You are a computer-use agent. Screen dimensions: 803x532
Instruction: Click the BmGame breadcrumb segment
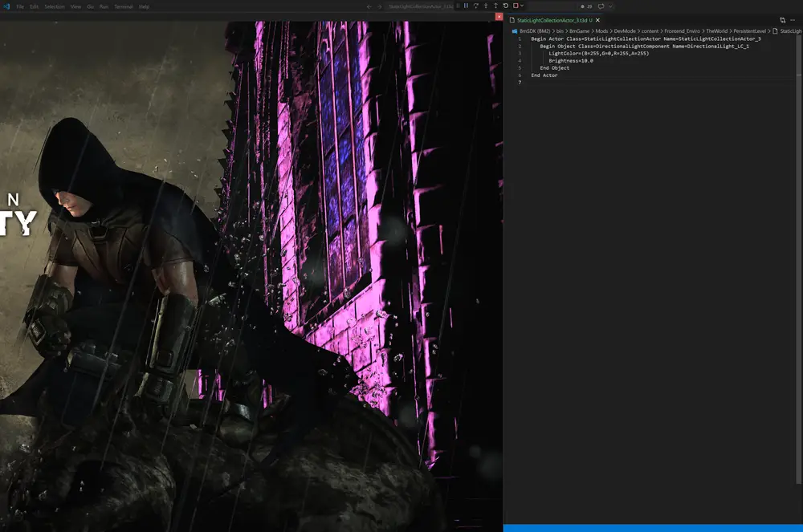pyautogui.click(x=579, y=31)
